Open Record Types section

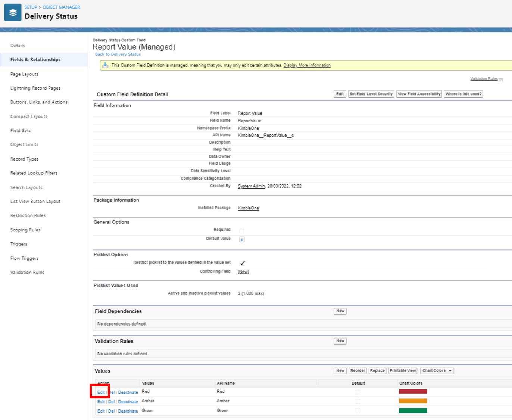click(24, 159)
